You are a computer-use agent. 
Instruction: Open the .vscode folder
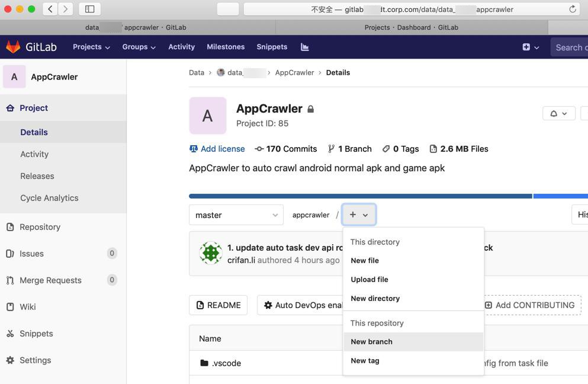pos(226,363)
